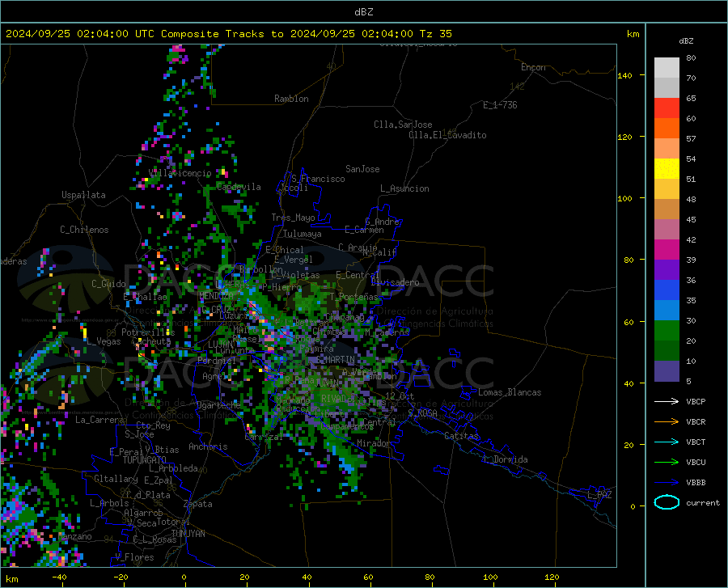Select the red 60-65 dBZ legend swatch
This screenshot has height=588, width=728.
[x=667, y=108]
